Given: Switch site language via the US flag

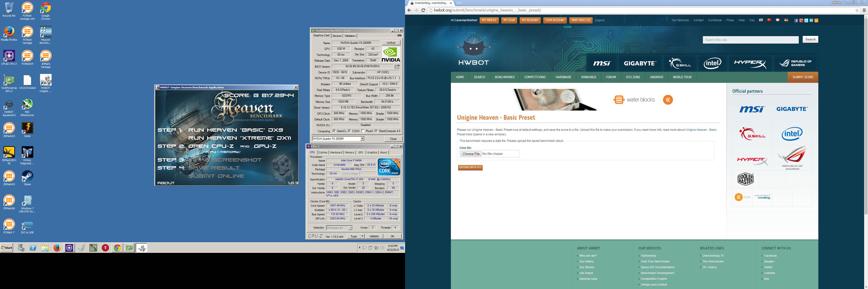Looking at the screenshot, I should coord(761,20).
